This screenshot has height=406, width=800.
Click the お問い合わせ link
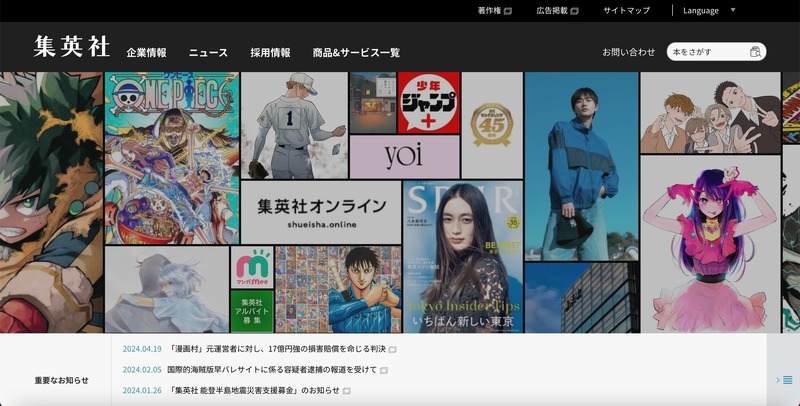coord(629,52)
